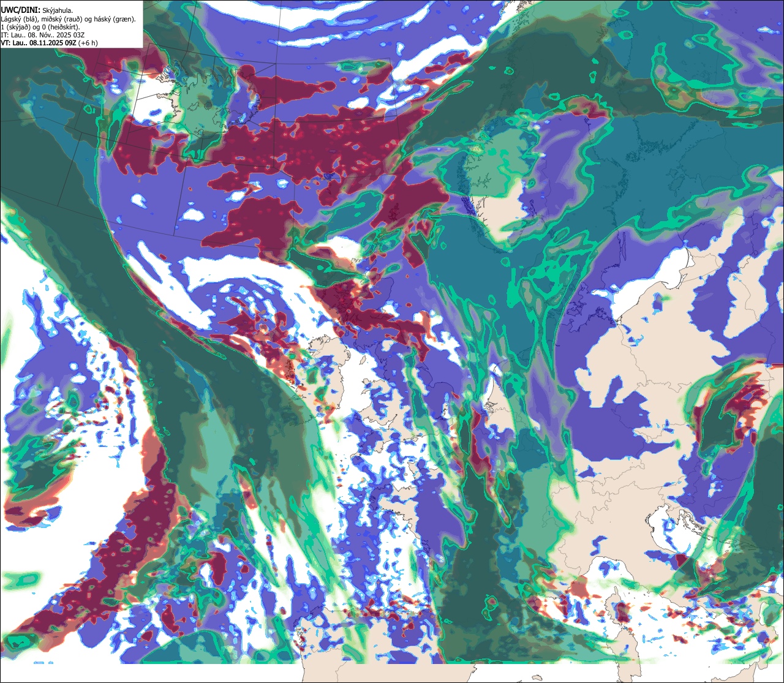
Task: Click the '1 (skýjað) og 0 (heiðskírt).' line
Action: click(x=40, y=26)
